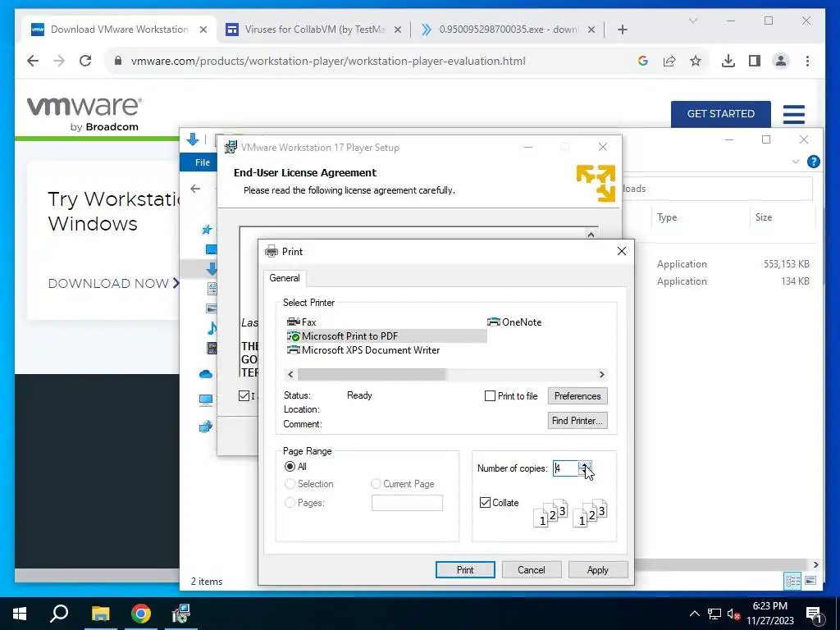Toggle license agreement accept checkbox
The width and height of the screenshot is (840, 630).
[x=244, y=396]
